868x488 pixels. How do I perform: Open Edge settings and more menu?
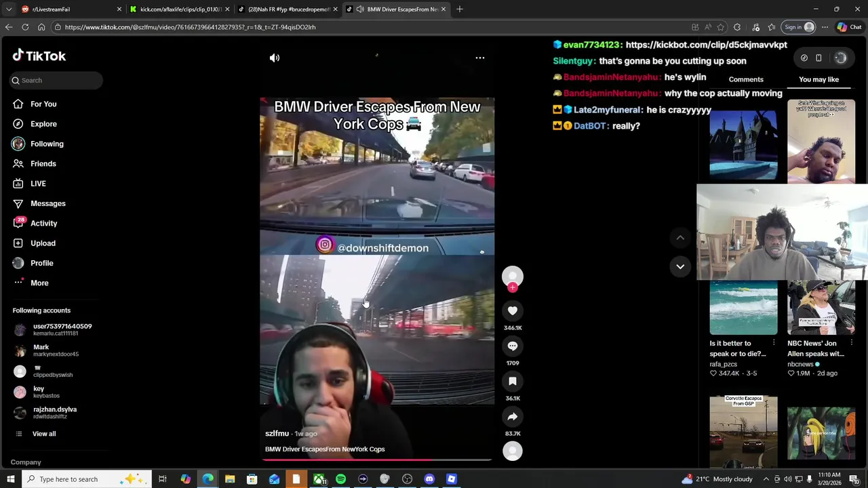pos(825,27)
